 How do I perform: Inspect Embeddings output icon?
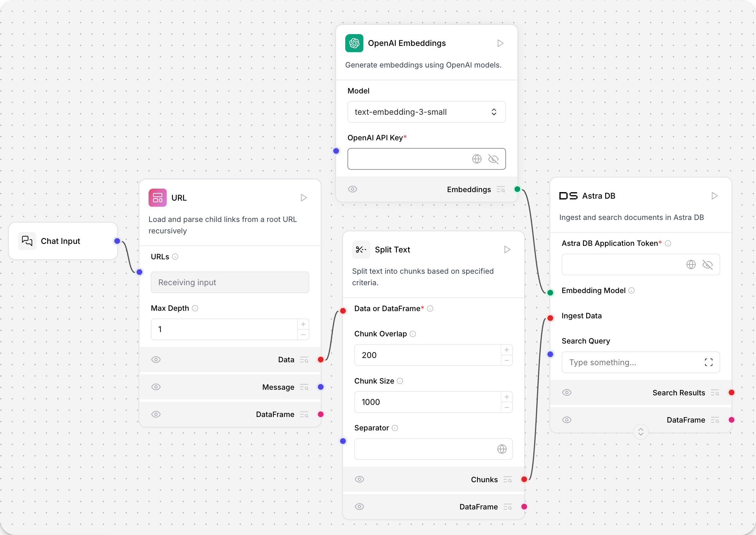pyautogui.click(x=501, y=189)
